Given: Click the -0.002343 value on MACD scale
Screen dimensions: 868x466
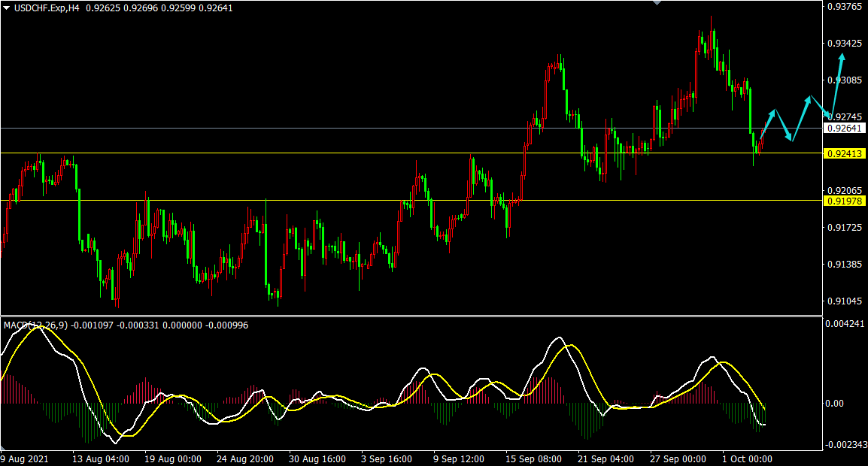Looking at the screenshot, I should (x=846, y=444).
